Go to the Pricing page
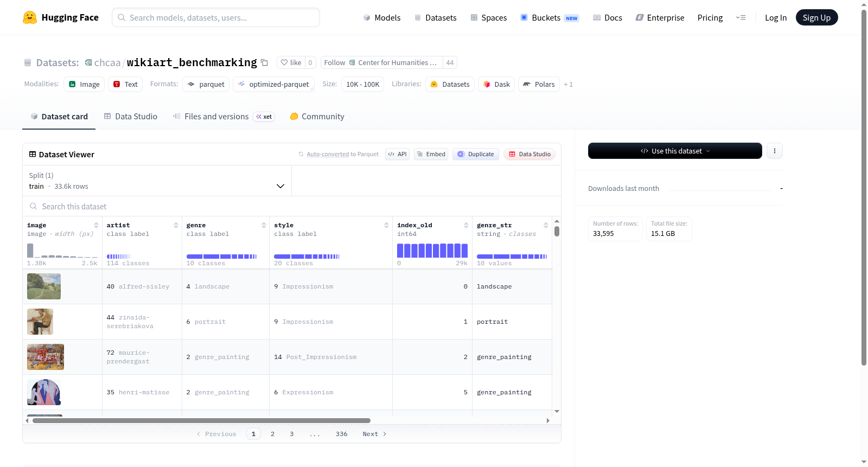Image resolution: width=868 pixels, height=467 pixels. point(710,17)
